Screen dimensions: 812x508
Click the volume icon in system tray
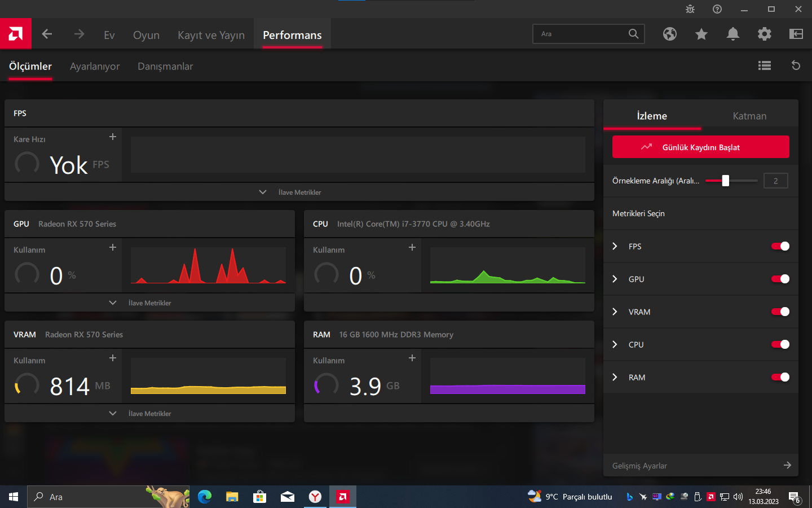(x=738, y=497)
